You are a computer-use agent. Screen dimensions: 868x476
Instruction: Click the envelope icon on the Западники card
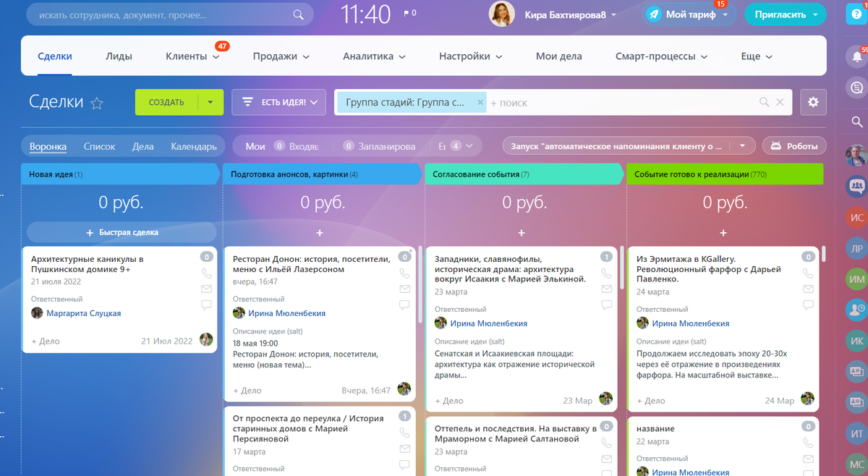point(606,288)
